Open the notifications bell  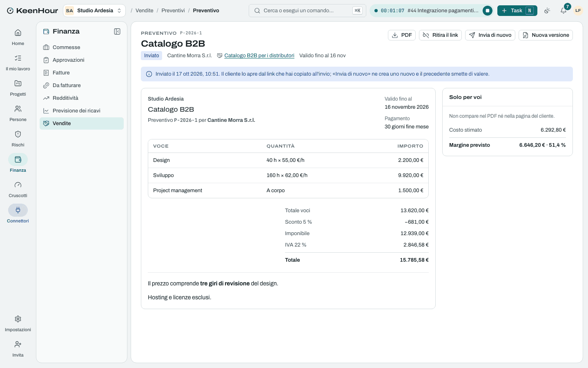pos(563,11)
